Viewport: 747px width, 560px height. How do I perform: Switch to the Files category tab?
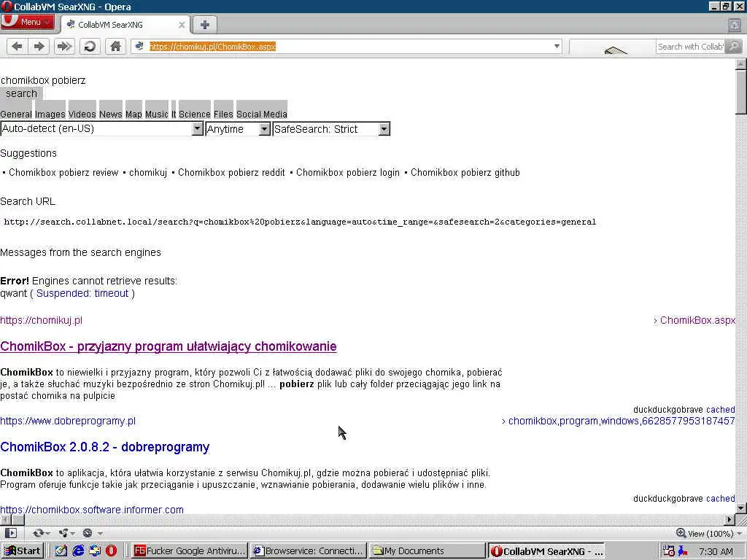[223, 114]
